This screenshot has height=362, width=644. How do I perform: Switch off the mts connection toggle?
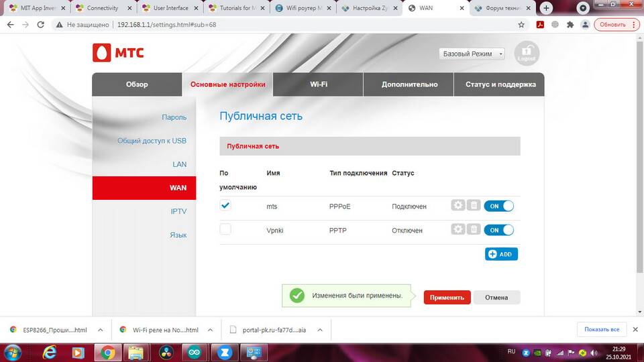[x=498, y=206]
